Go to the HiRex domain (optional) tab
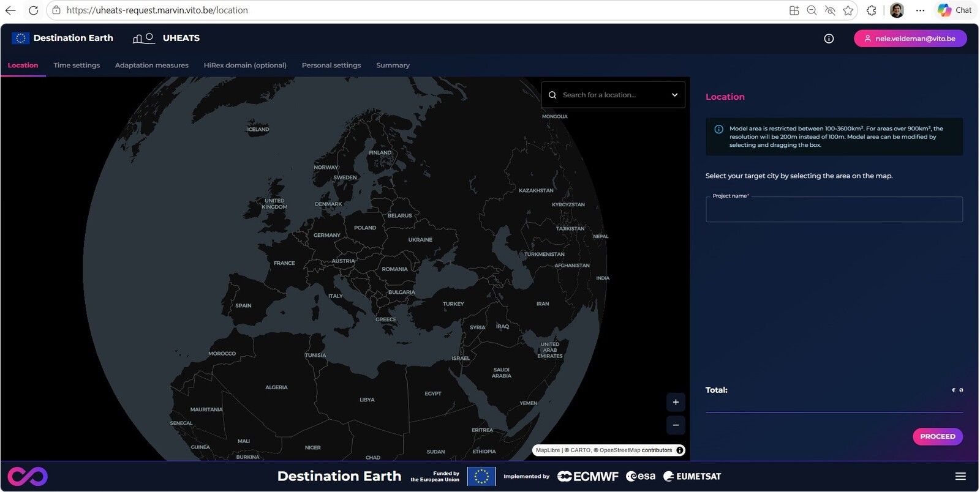 pos(245,65)
